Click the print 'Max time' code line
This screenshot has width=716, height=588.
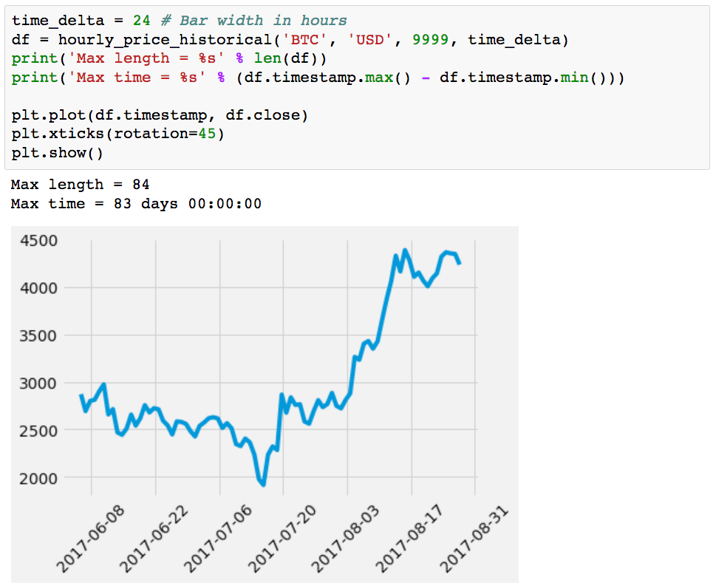pos(318,78)
